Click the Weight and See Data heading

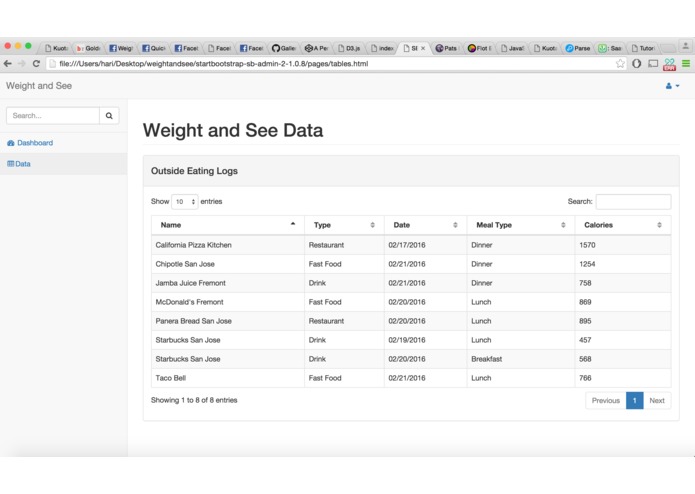[233, 130]
